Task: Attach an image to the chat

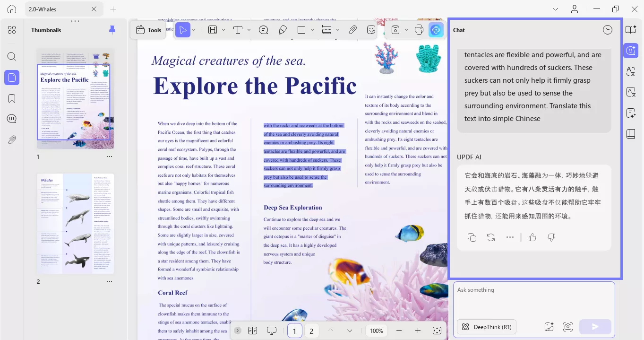Action: [549, 327]
